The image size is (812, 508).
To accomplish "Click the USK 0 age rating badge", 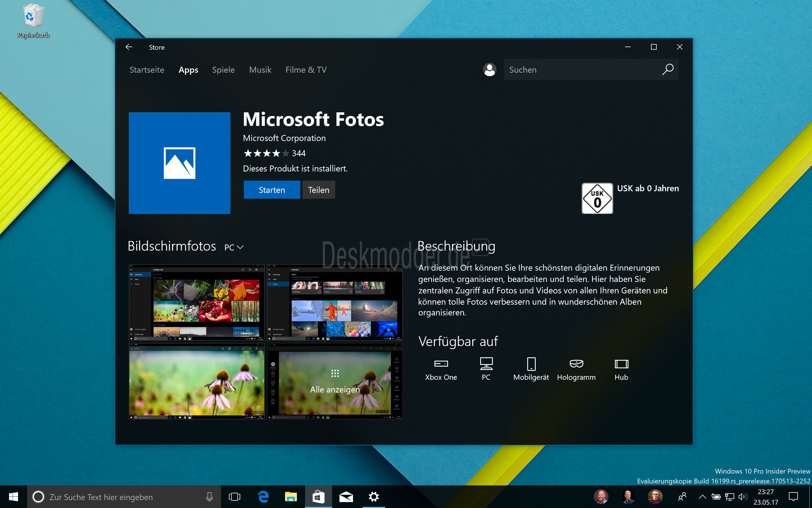I will pyautogui.click(x=597, y=198).
